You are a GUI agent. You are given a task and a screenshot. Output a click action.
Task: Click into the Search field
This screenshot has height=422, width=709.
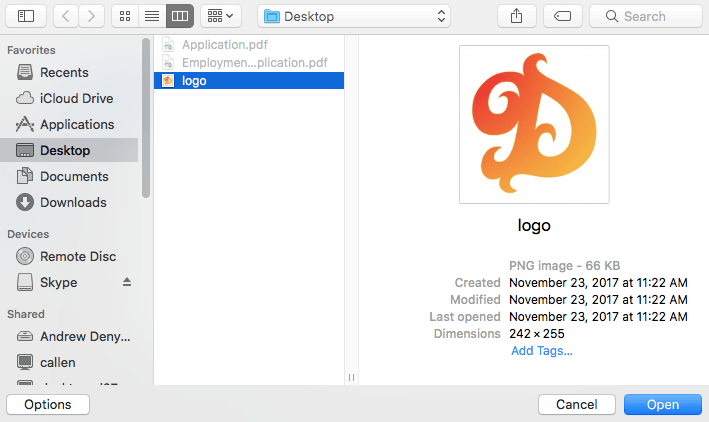646,16
